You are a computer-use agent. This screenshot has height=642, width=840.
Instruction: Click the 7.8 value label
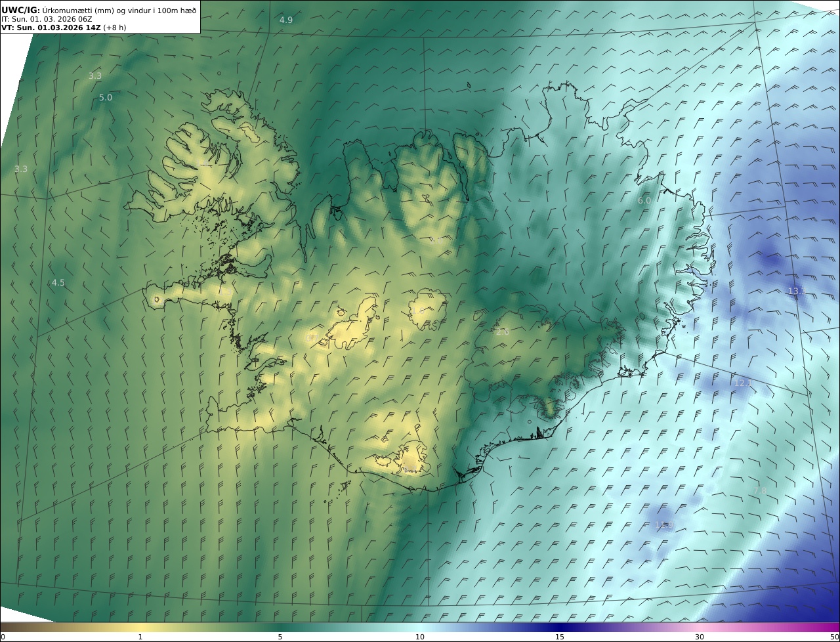click(760, 491)
